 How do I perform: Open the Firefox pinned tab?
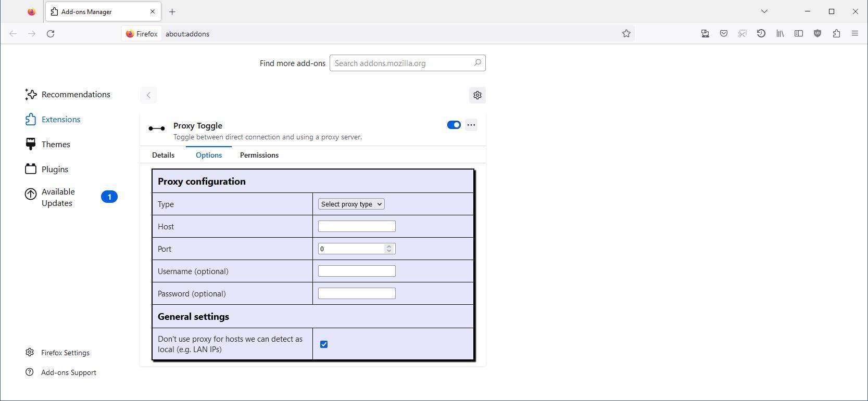pos(31,11)
